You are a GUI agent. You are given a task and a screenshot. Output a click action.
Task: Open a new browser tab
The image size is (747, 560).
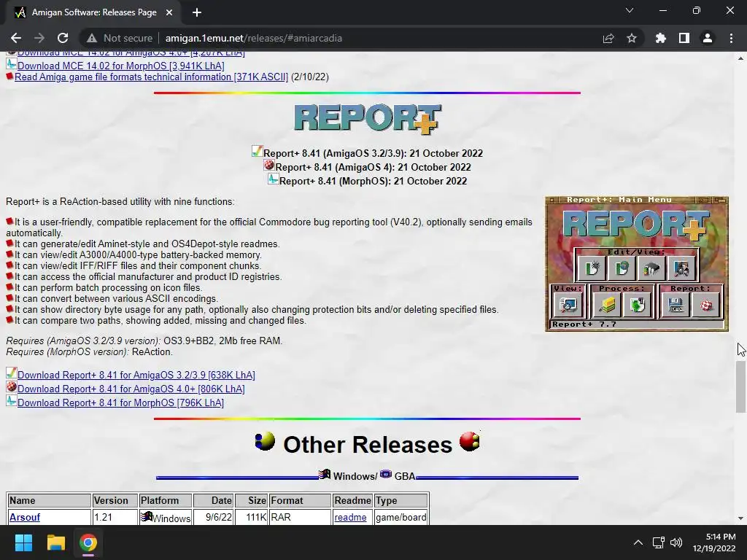pos(197,12)
